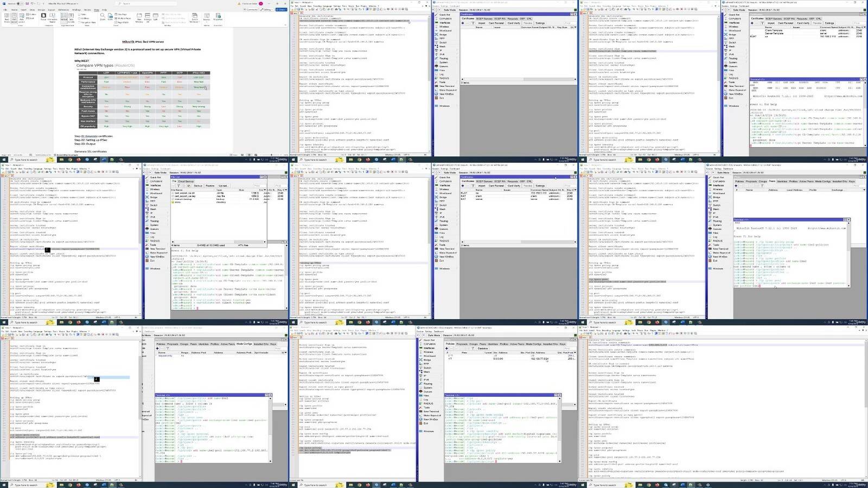This screenshot has height=488, width=868.
Task: Click filter funnel icon in empty Certificates window
Action: tap(473, 23)
